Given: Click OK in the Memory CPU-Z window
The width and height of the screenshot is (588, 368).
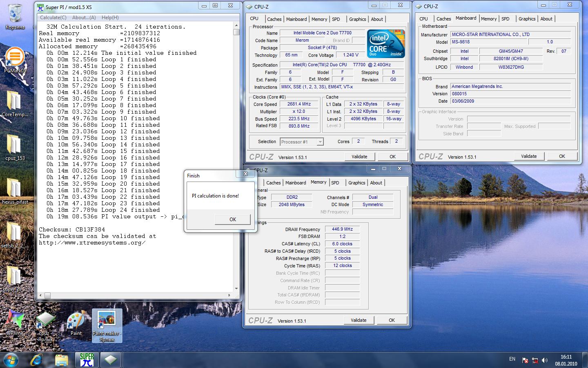Looking at the screenshot, I should pyautogui.click(x=392, y=320).
